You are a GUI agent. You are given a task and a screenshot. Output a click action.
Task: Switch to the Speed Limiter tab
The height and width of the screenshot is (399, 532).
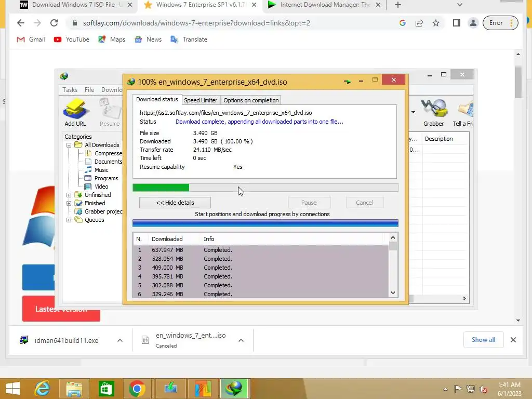(x=201, y=100)
